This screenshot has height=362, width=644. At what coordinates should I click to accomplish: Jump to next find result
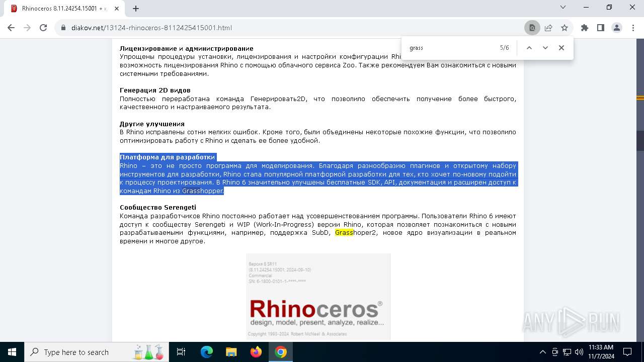[x=545, y=48]
